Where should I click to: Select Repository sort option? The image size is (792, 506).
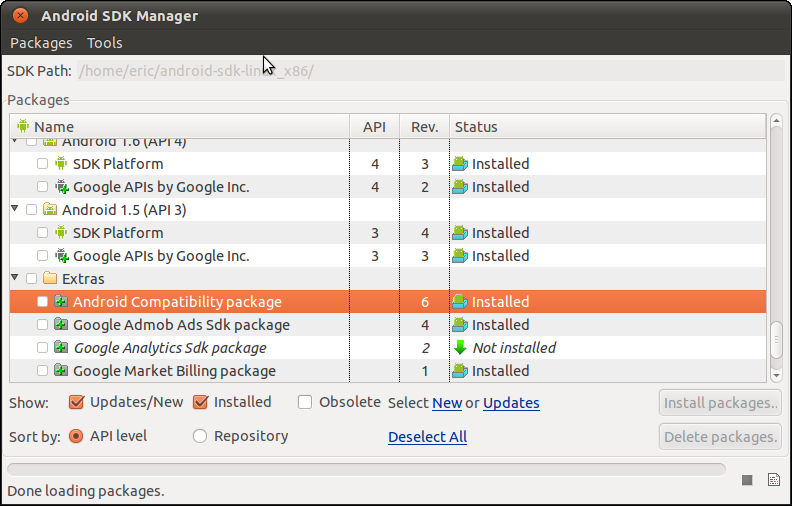coord(200,436)
